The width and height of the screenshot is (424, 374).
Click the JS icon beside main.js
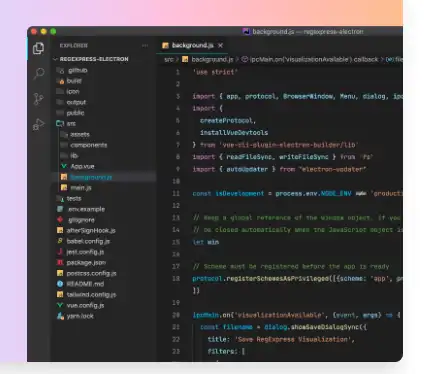[x=64, y=187]
